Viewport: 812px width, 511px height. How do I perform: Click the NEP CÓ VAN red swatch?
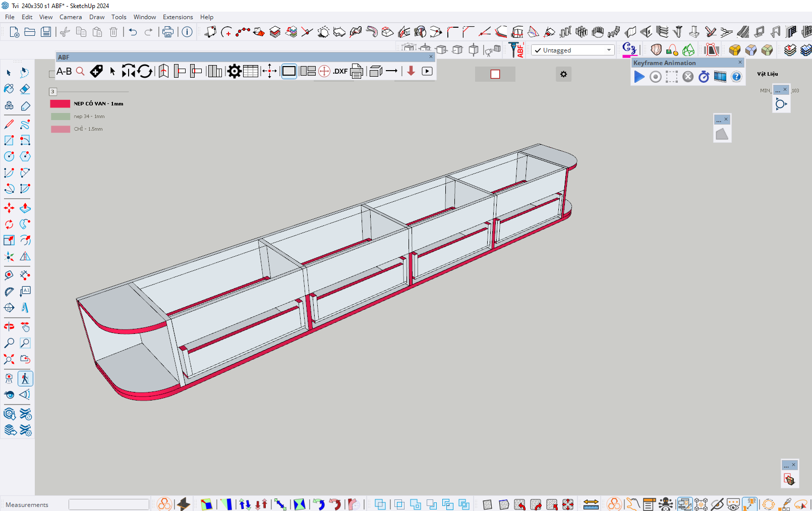point(60,104)
